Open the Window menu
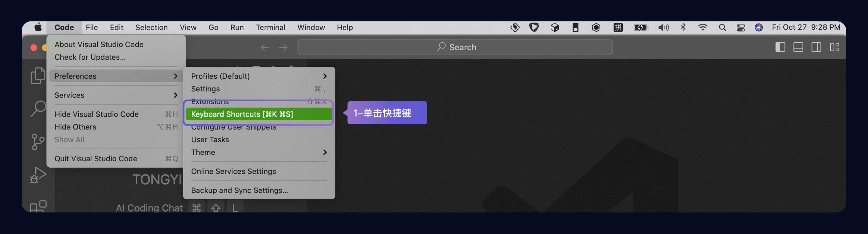Screen dimensions: 868x234 pyautogui.click(x=311, y=27)
